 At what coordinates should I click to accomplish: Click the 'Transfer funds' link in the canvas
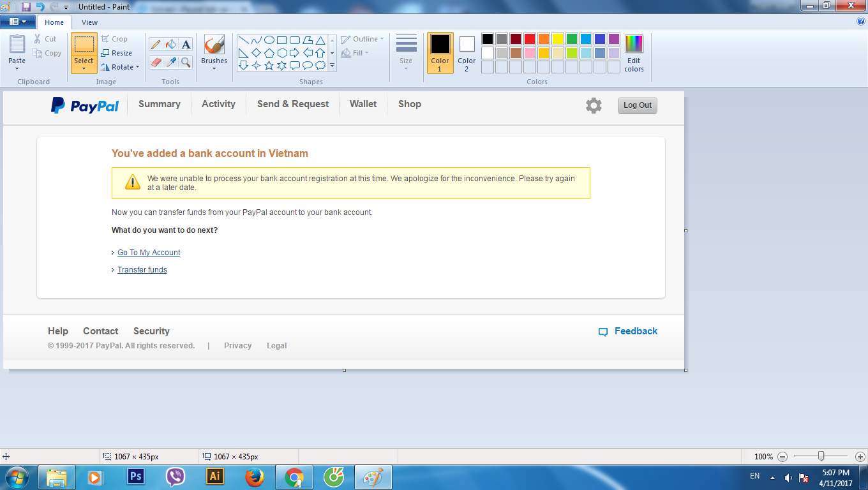142,270
